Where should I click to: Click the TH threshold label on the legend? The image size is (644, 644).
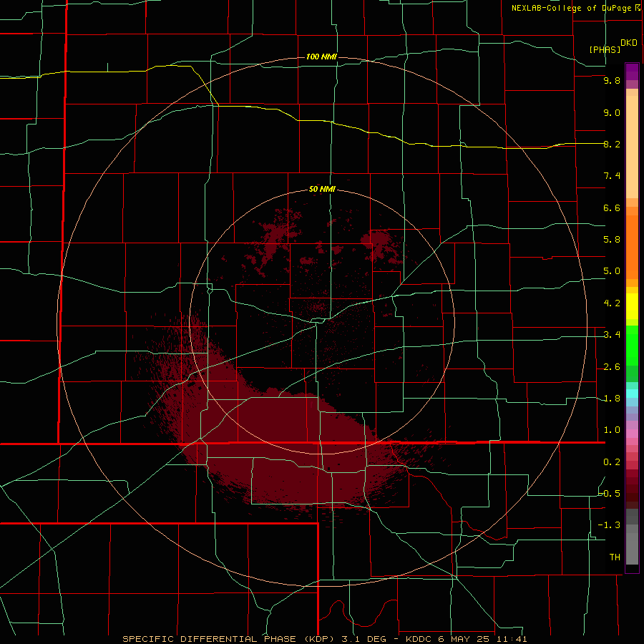coord(615,557)
